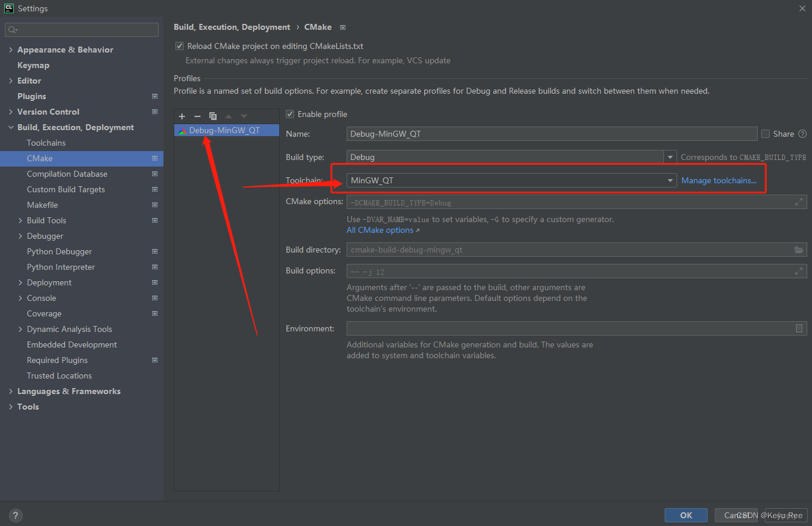Click project-level icon beside Plugins
Viewport: 812px width, 526px height.
155,96
